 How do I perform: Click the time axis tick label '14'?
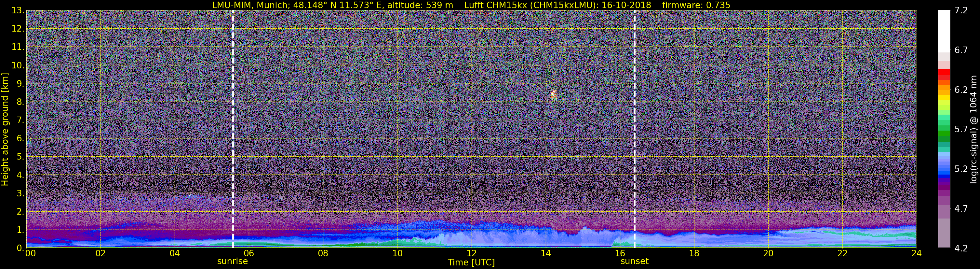click(x=545, y=253)
